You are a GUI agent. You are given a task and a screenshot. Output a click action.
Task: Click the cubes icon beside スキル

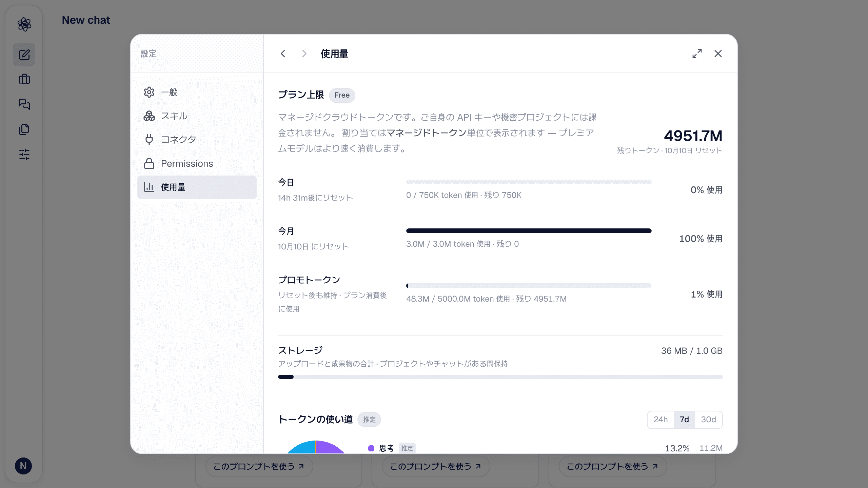pyautogui.click(x=149, y=116)
